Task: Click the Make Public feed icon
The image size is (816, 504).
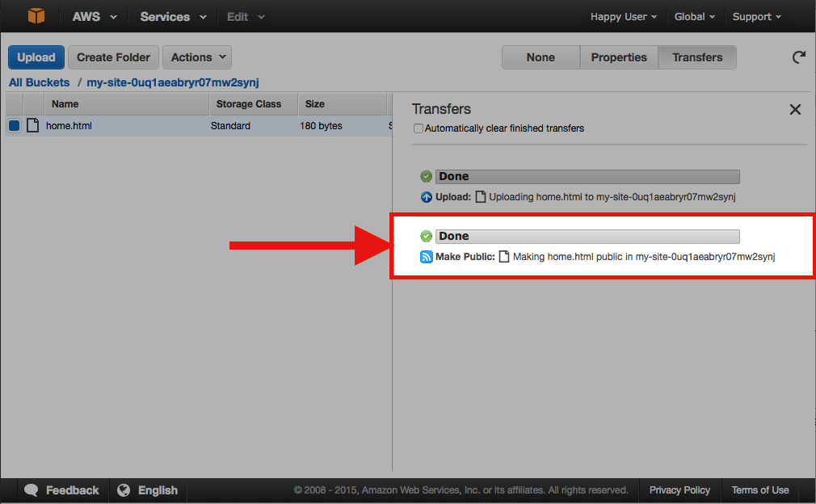Action: 427,257
